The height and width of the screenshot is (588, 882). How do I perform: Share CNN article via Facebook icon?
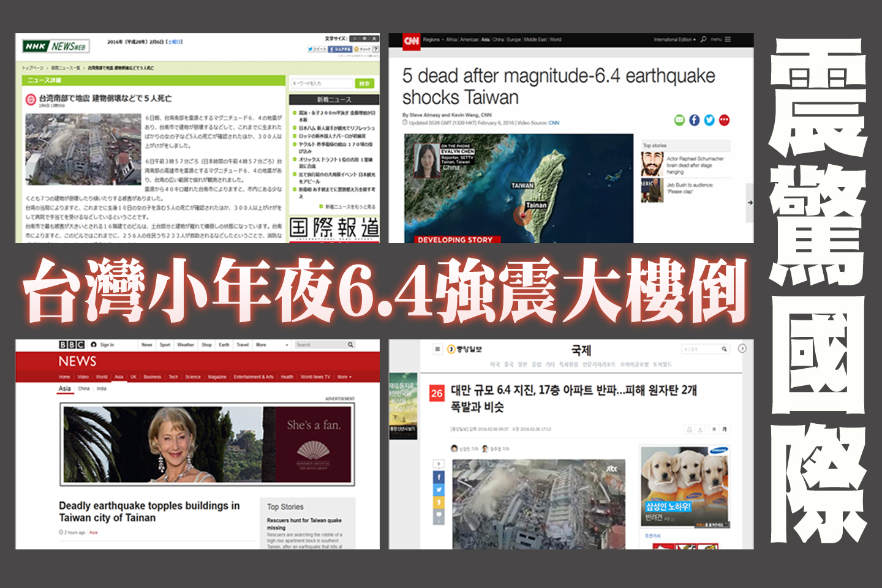[694, 120]
